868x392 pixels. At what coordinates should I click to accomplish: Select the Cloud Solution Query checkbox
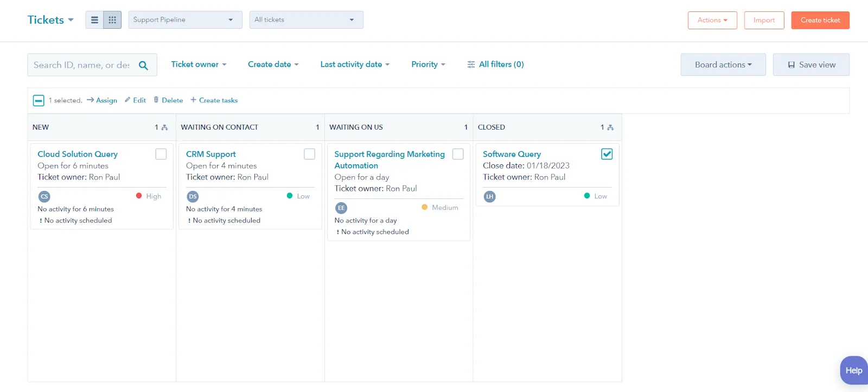pos(161,154)
